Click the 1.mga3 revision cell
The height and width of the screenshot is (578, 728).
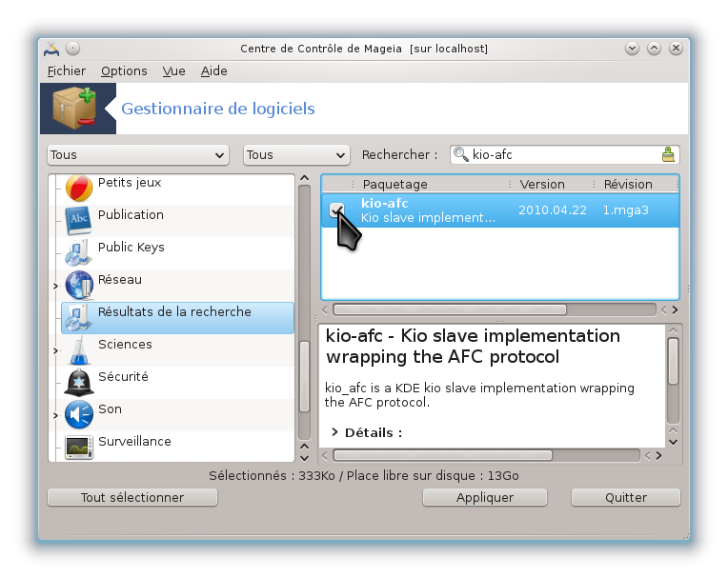625,210
